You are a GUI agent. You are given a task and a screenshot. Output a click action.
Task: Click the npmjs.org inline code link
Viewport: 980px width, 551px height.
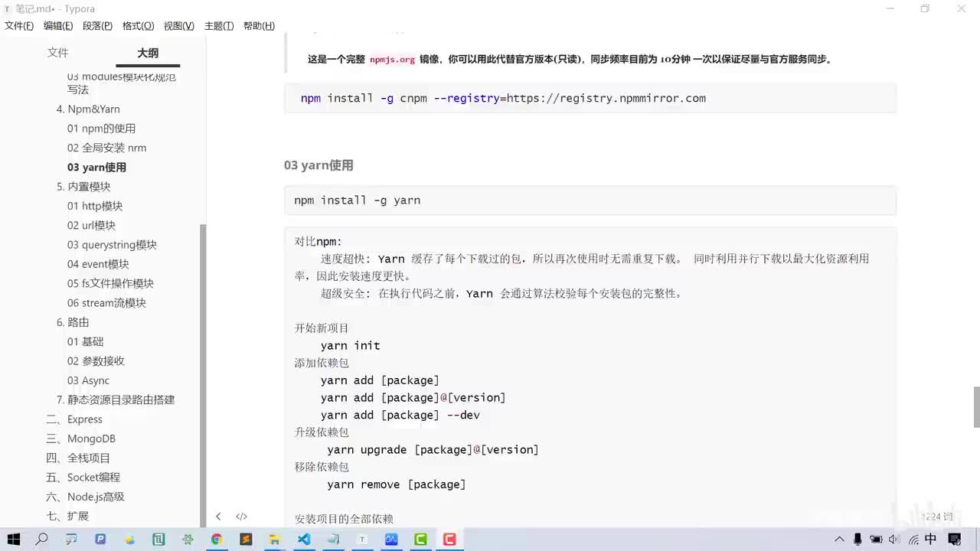pyautogui.click(x=392, y=59)
